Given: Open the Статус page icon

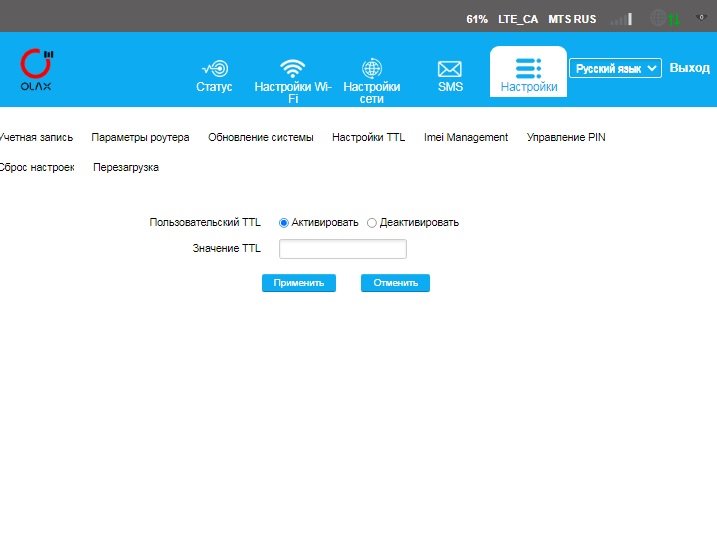Looking at the screenshot, I should click(214, 68).
